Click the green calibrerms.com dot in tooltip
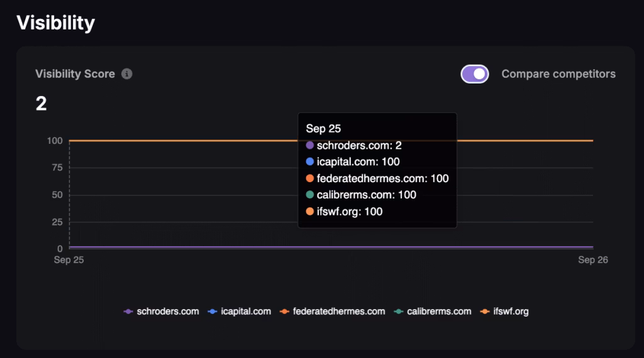This screenshot has width=644, height=358. 309,195
